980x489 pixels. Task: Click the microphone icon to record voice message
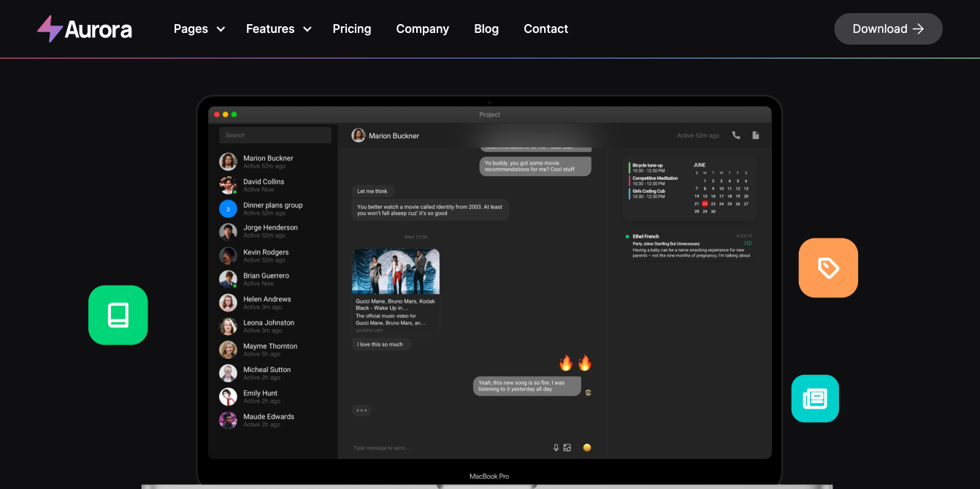[x=556, y=447]
